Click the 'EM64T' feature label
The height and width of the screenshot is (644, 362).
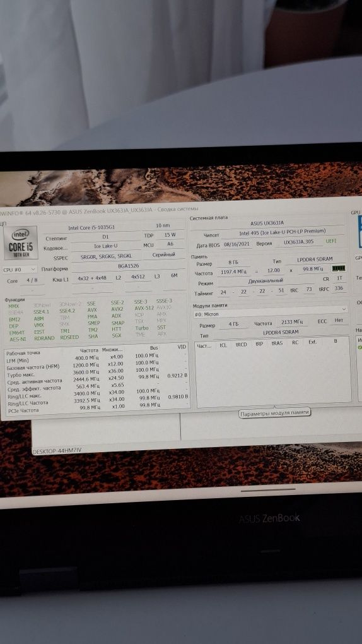click(x=17, y=333)
